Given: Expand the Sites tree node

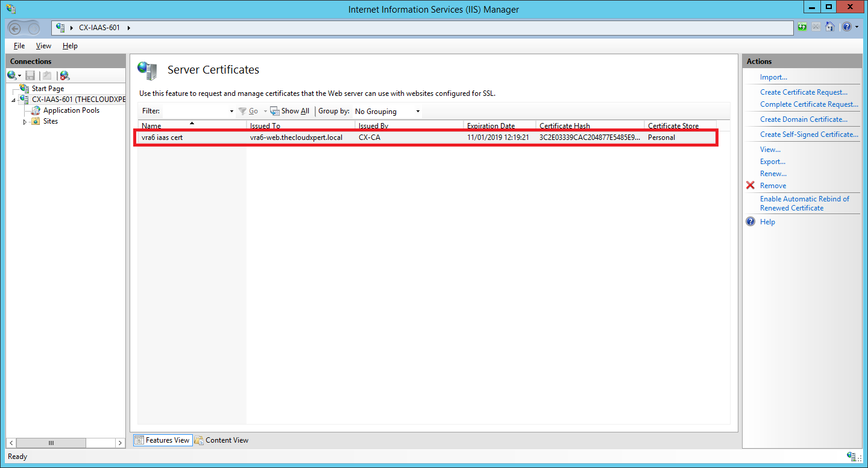Looking at the screenshot, I should coord(25,122).
